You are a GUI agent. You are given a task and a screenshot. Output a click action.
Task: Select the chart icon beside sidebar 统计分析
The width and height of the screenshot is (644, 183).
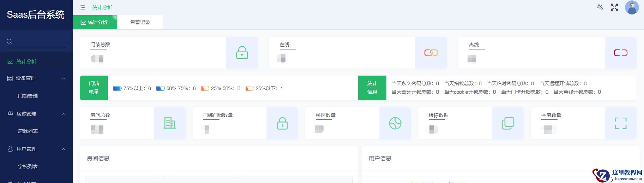tap(10, 61)
